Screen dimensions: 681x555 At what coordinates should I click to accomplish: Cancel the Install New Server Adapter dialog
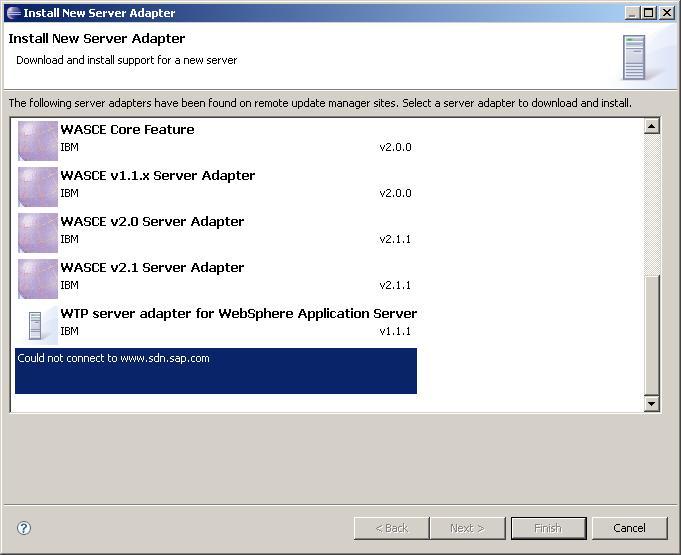[x=629, y=528]
